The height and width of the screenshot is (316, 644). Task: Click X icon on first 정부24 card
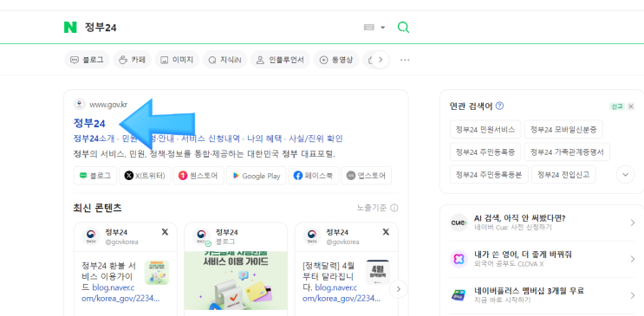[x=165, y=232]
